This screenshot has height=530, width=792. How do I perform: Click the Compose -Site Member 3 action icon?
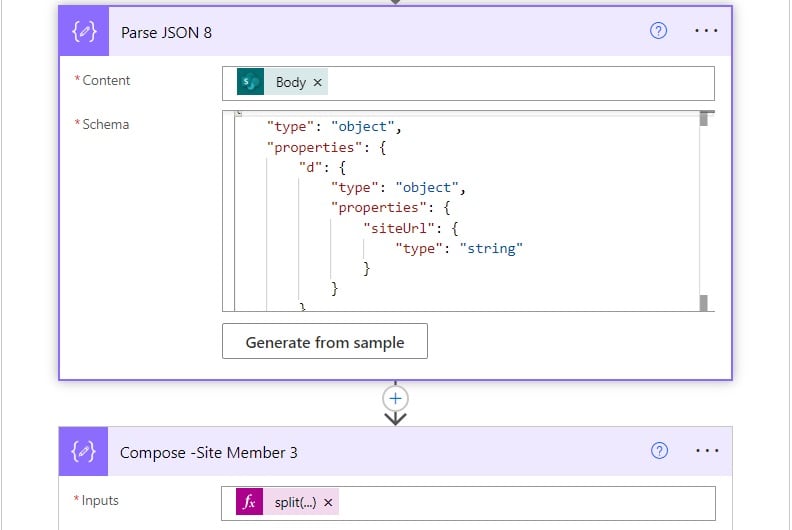coord(83,451)
